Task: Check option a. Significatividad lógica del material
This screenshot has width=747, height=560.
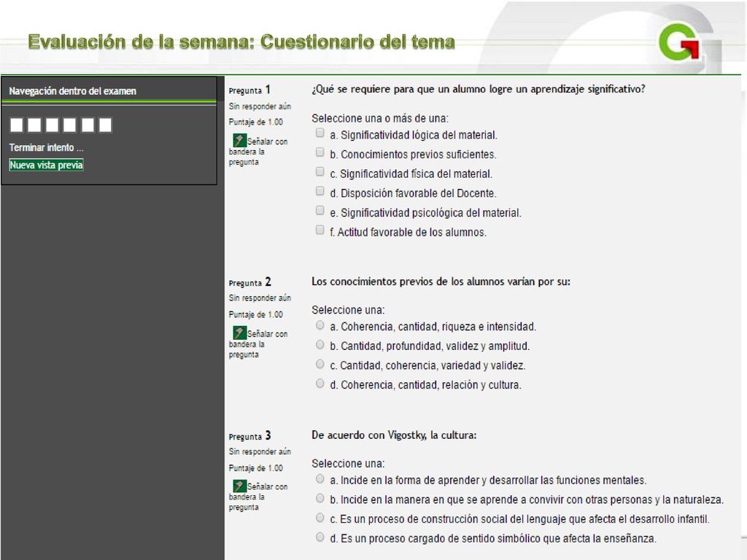Action: [320, 133]
